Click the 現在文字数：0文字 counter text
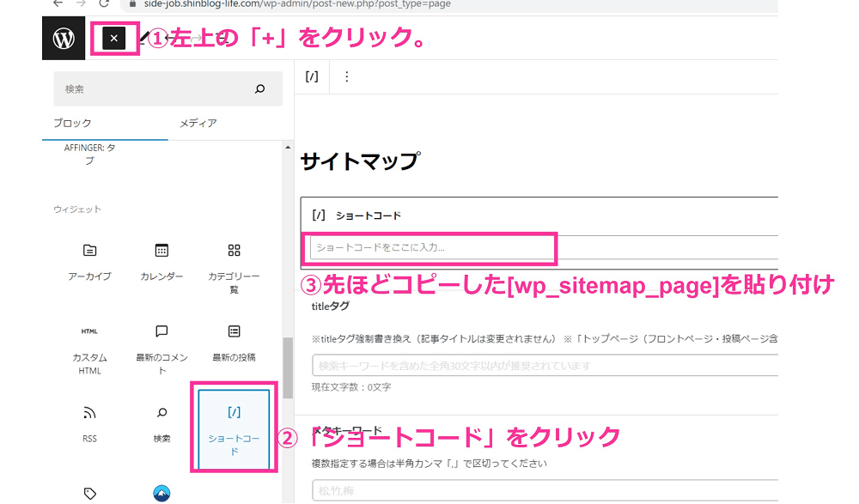 tap(351, 387)
